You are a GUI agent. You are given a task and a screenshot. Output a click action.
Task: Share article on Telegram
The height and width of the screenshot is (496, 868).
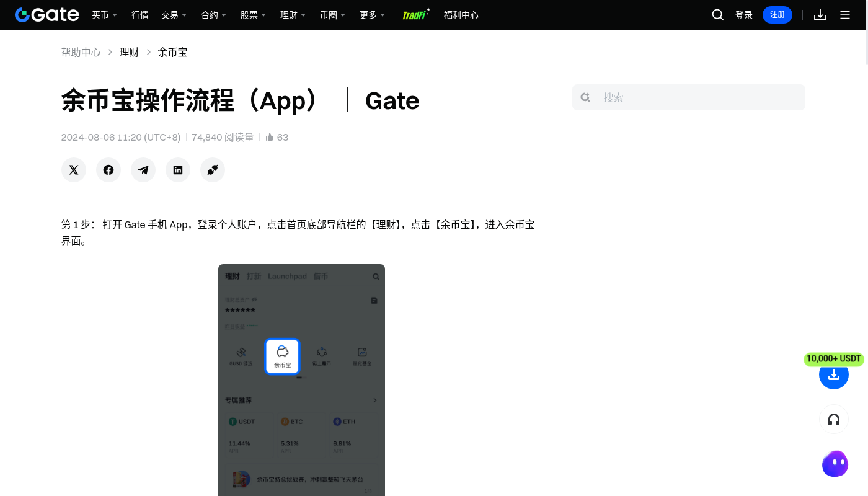click(143, 170)
